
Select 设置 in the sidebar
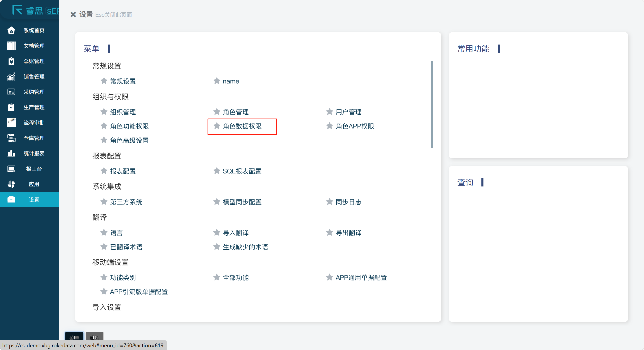click(34, 200)
